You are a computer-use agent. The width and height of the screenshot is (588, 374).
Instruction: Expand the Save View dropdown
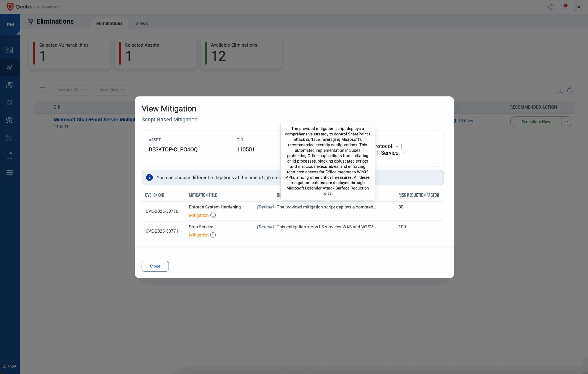113,90
